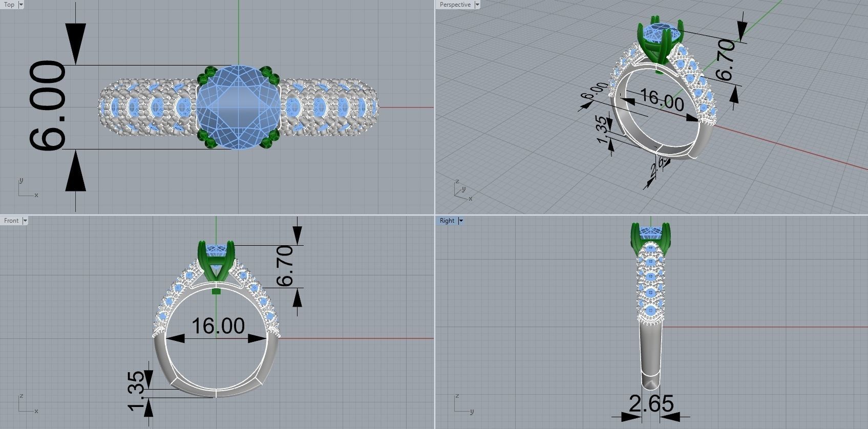Click the 6.70 dimension in Front view
This screenshot has height=429, width=868.
(x=285, y=266)
